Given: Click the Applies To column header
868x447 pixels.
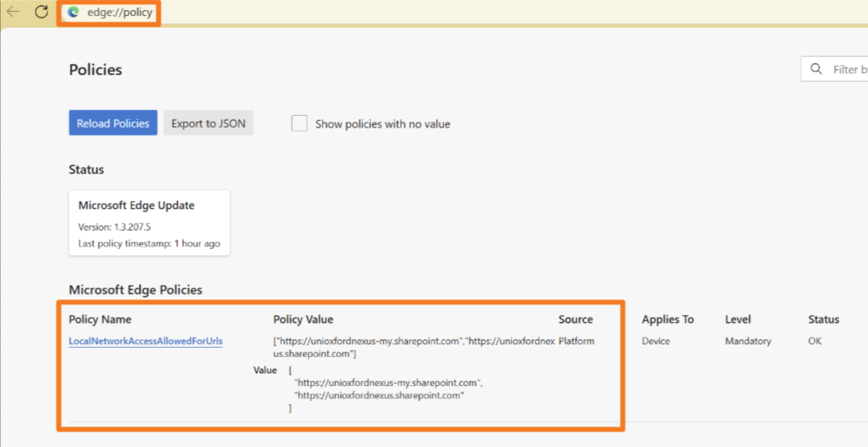Looking at the screenshot, I should (667, 319).
